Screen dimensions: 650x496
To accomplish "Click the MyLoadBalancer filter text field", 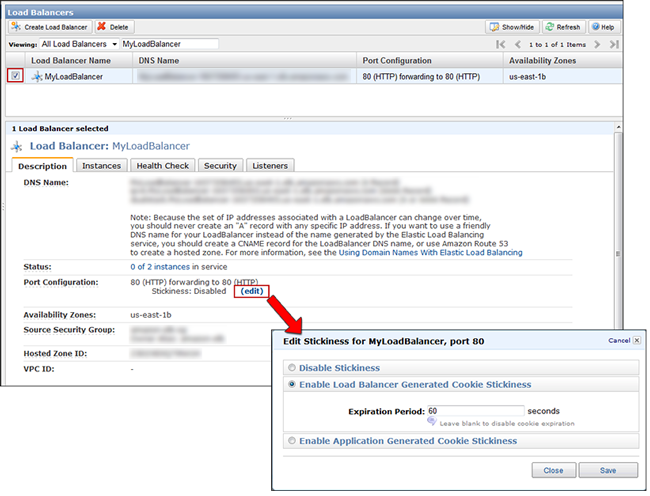I will tap(169, 44).
